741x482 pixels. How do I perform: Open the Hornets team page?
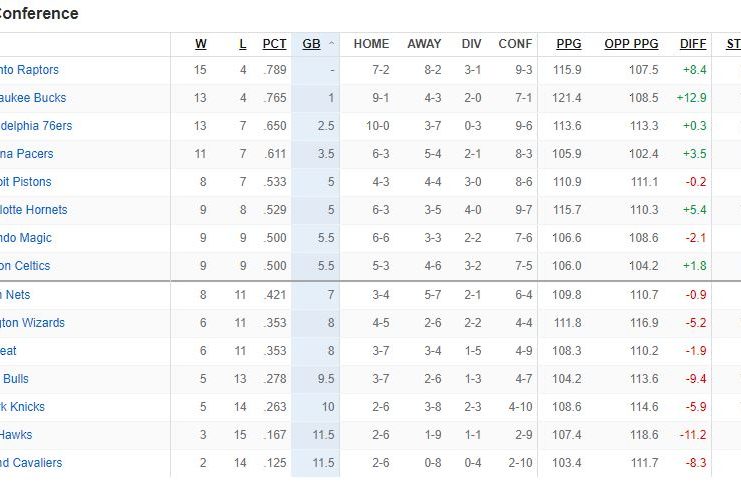pos(33,210)
